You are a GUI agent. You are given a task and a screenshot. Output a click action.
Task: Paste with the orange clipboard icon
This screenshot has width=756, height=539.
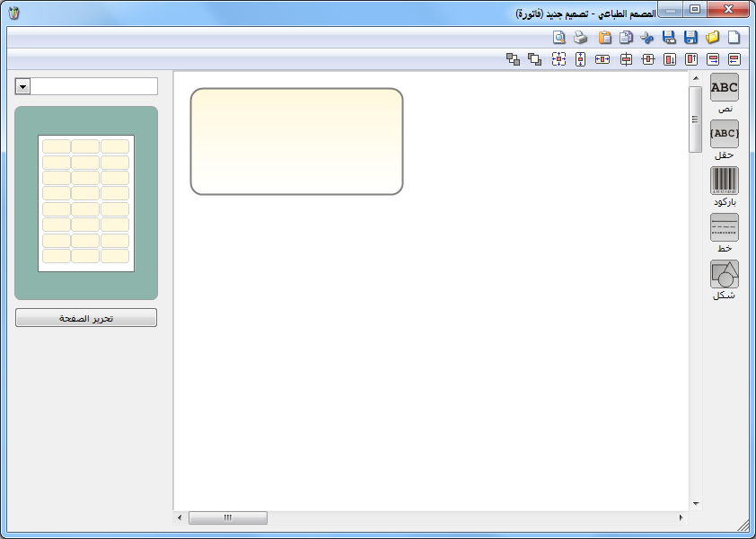click(x=604, y=37)
